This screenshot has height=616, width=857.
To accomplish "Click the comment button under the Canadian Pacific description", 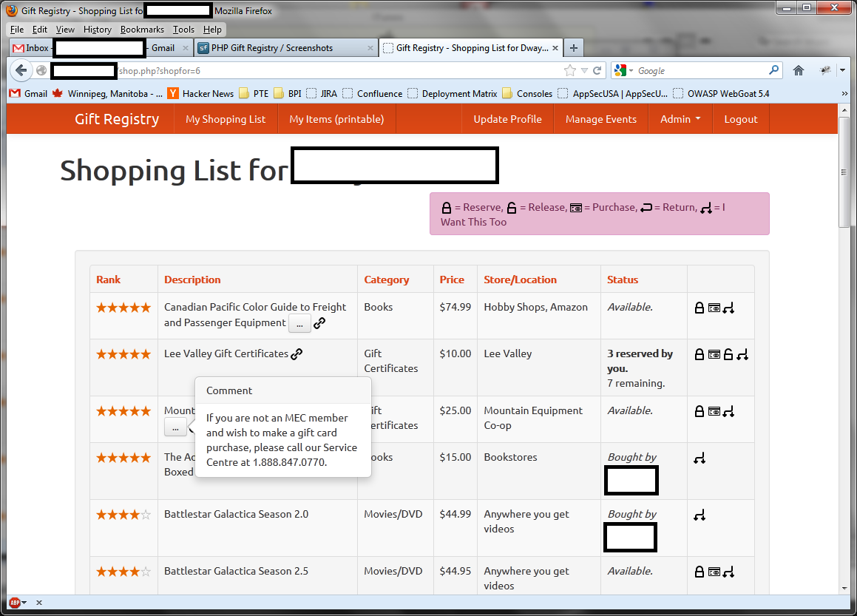I will tap(299, 323).
